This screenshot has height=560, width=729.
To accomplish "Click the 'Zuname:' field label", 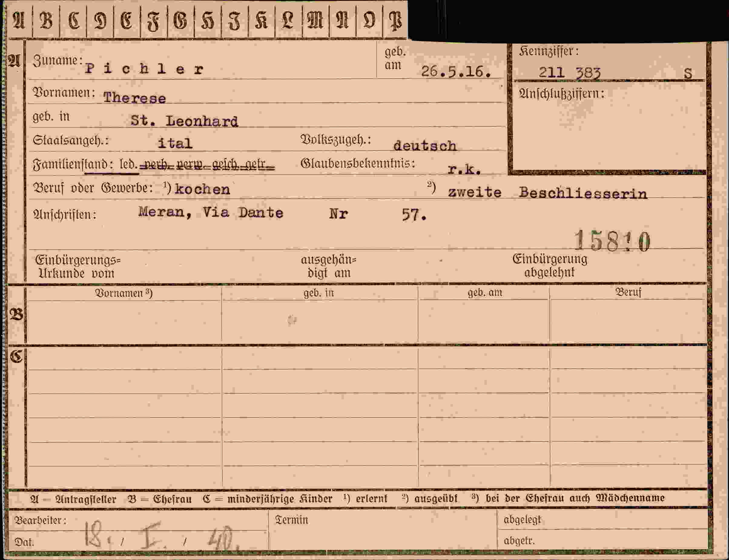I will [58, 61].
